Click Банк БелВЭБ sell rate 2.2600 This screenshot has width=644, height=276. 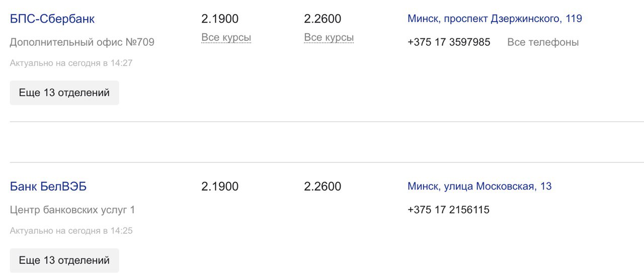point(323,187)
